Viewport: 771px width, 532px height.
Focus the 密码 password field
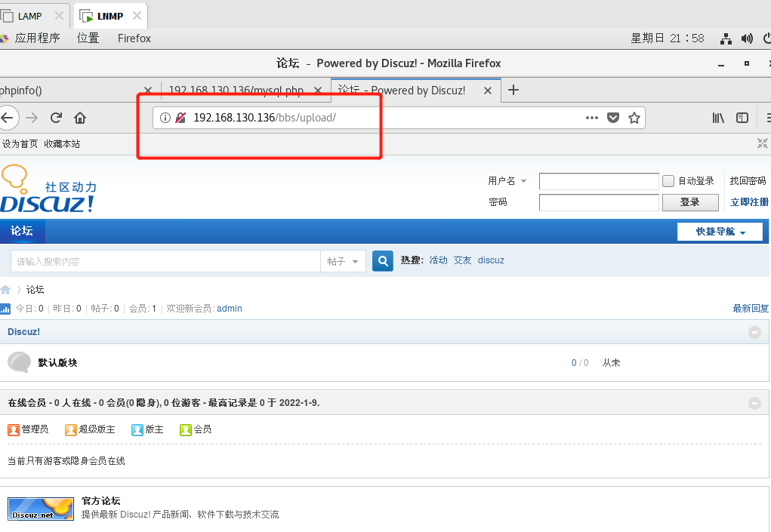point(599,202)
